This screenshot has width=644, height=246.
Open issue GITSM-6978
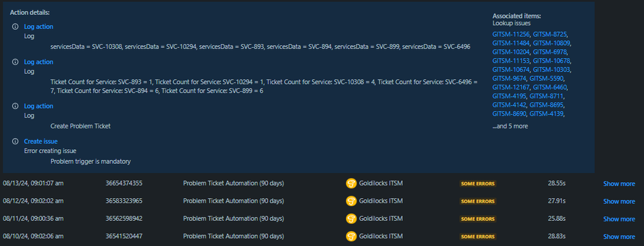pyautogui.click(x=551, y=52)
